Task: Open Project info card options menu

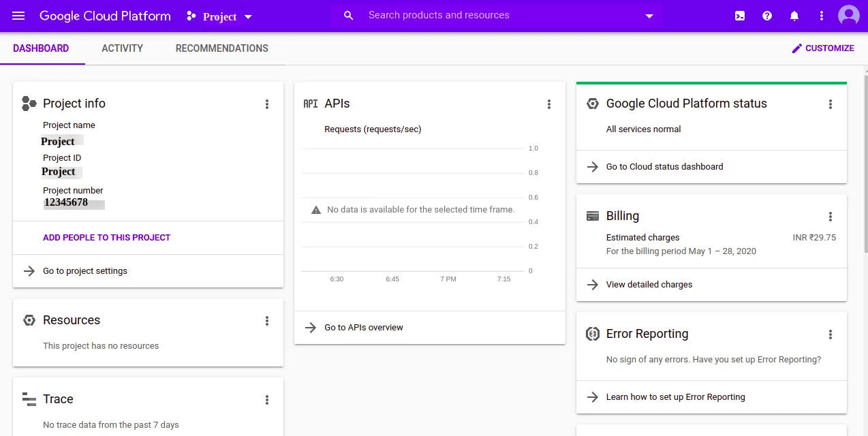Action: tap(267, 104)
